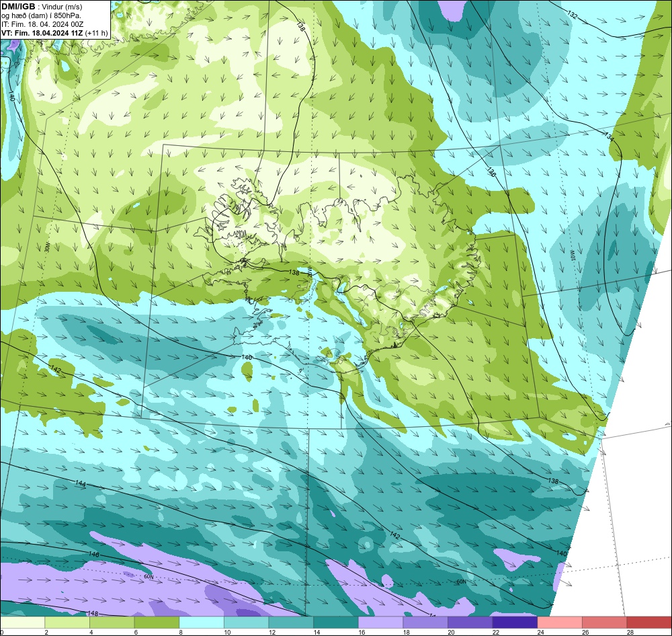Click the 136 contour label
The image size is (672, 636).
click(x=491, y=172)
